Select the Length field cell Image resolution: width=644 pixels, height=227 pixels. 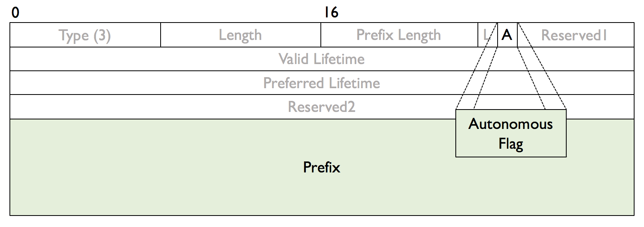pos(241,35)
